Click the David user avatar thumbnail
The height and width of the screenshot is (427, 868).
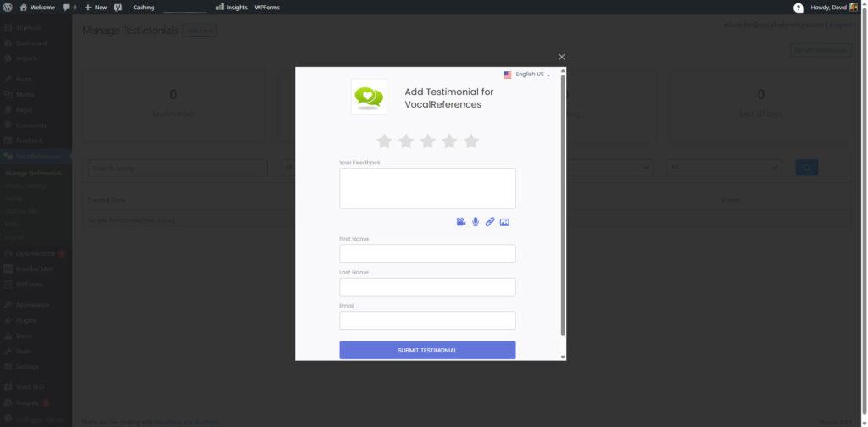click(854, 7)
